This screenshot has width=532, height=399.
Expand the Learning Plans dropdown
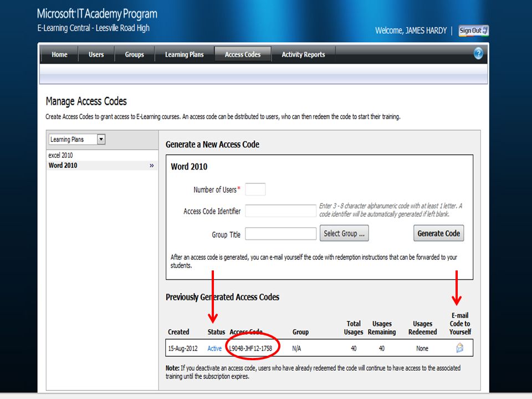tap(101, 140)
